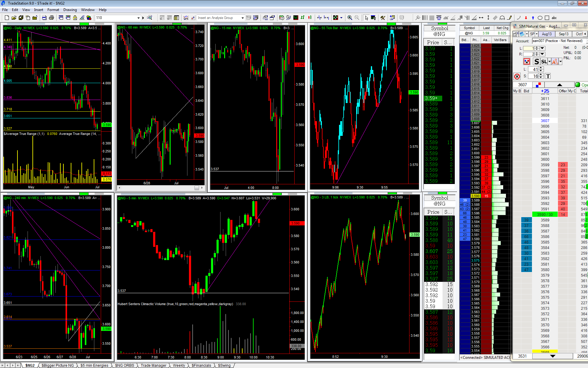Open the Format menu
Image resolution: width=588 pixels, height=368 pixels.
coord(53,10)
